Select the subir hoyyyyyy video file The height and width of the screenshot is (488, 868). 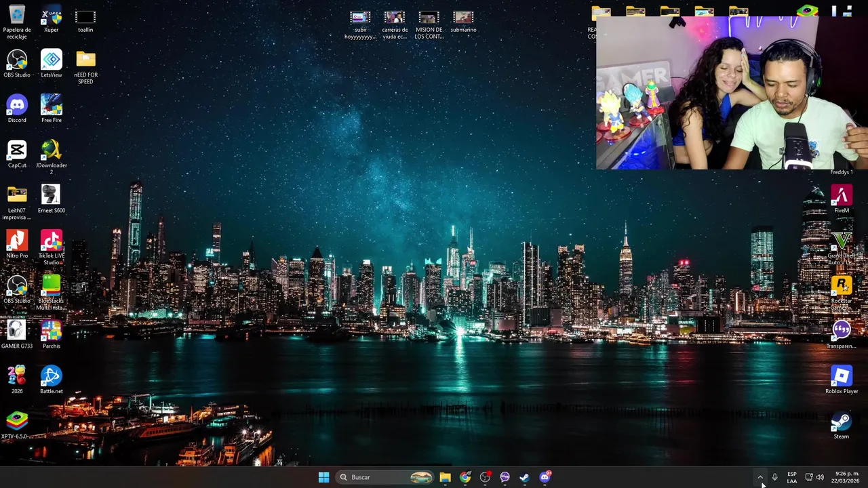[360, 25]
